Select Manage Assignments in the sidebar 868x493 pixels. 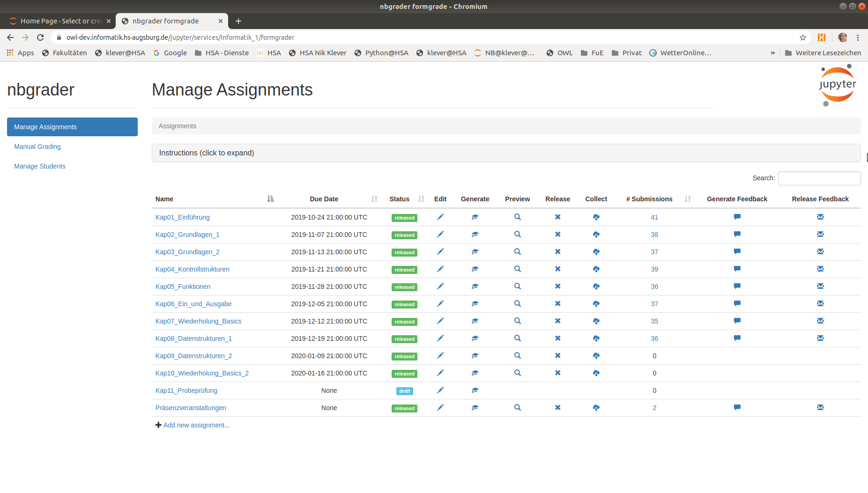(x=72, y=127)
